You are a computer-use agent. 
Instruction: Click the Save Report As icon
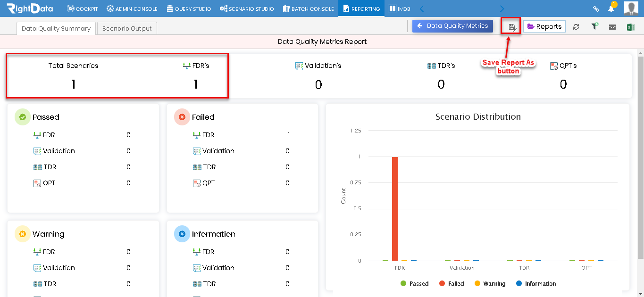click(x=512, y=27)
